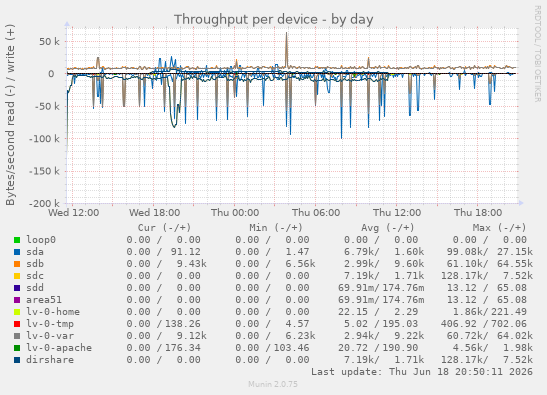Select the sdc device label
Image resolution: width=547 pixels, height=395 pixels.
click(x=35, y=276)
